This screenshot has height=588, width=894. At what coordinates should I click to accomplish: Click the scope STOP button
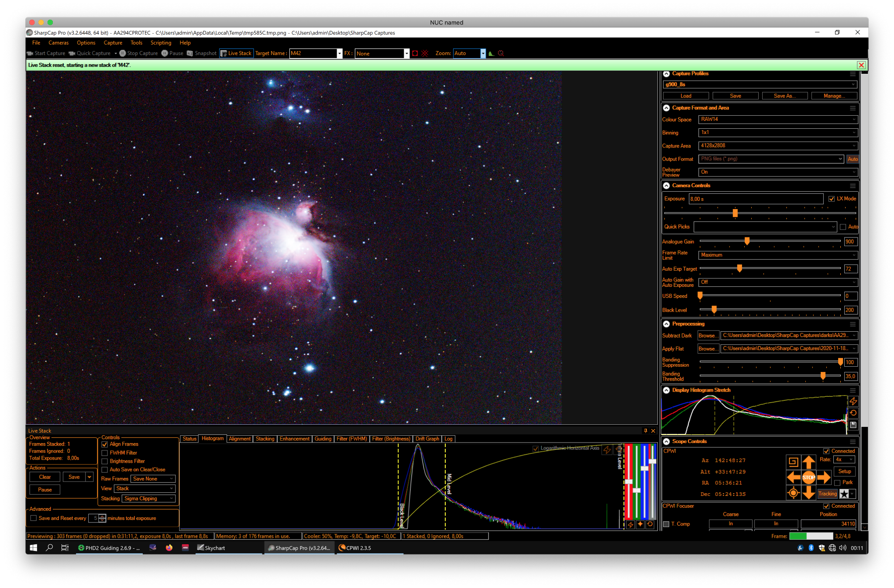coord(808,477)
